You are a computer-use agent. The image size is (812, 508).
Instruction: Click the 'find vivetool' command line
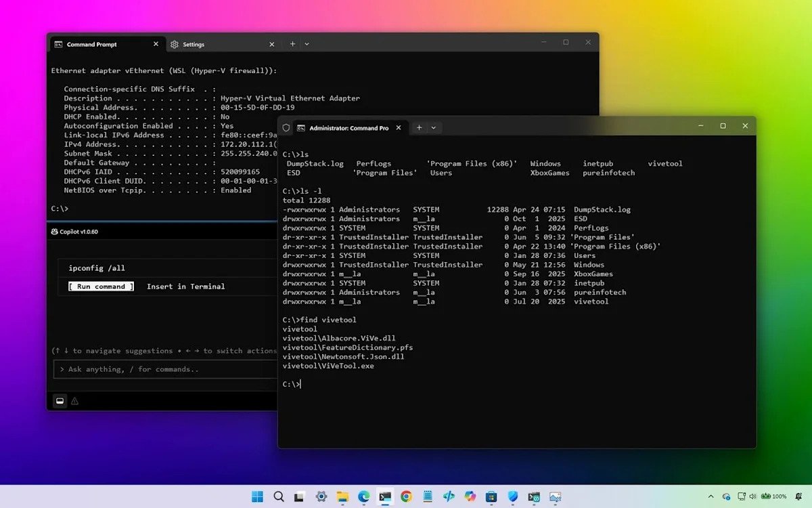tap(319, 320)
